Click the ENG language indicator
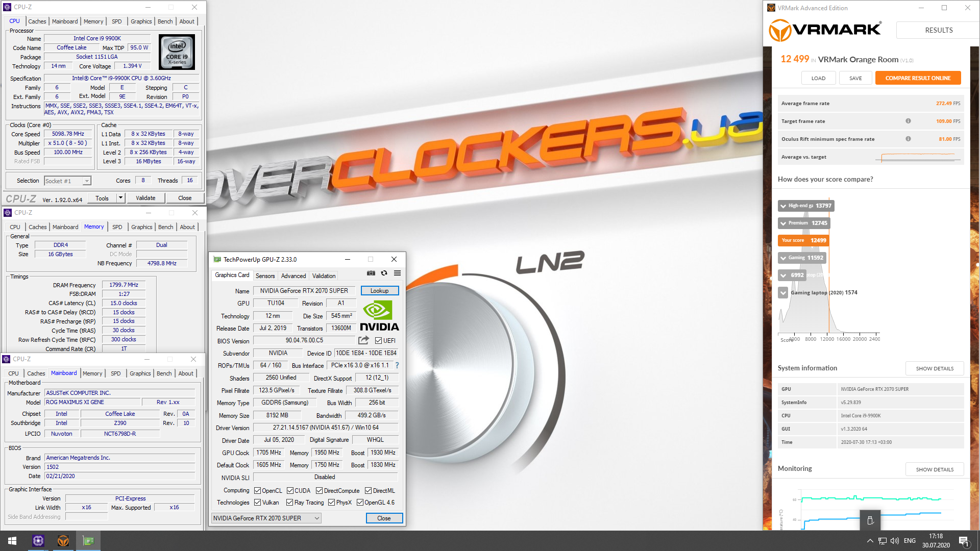 tap(910, 541)
